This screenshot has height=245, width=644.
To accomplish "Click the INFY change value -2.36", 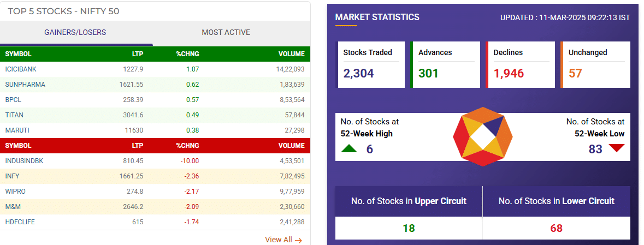I will (191, 176).
